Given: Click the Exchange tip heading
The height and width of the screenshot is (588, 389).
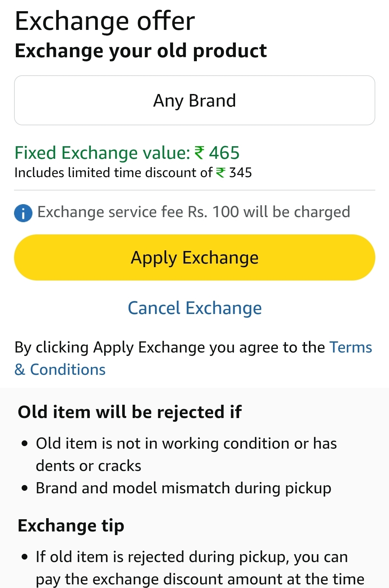Looking at the screenshot, I should (x=71, y=526).
